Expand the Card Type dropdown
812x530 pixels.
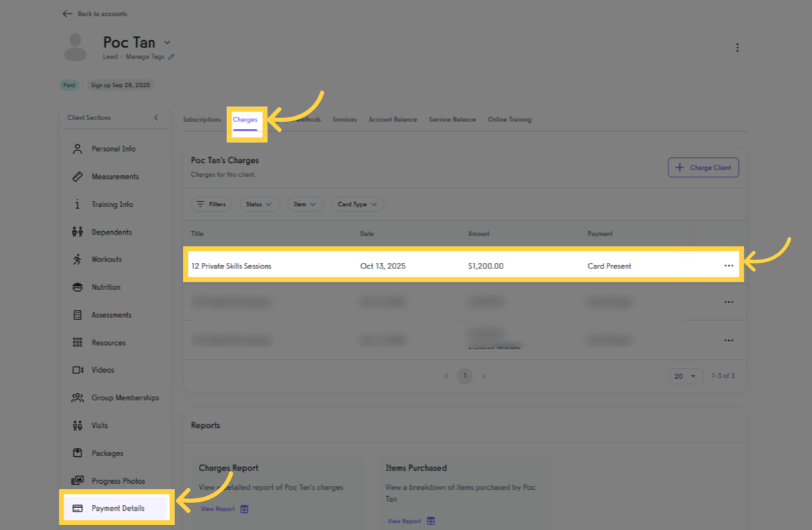[358, 204]
